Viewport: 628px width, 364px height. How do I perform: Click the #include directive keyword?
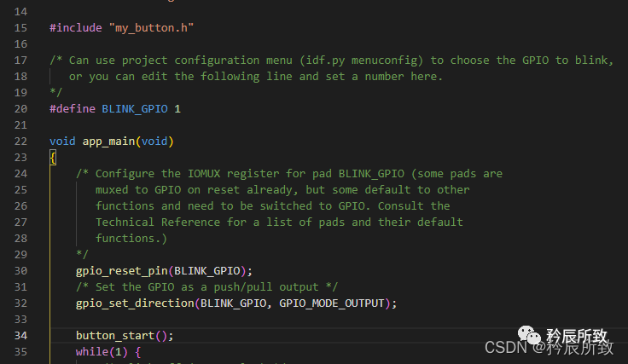click(x=76, y=28)
